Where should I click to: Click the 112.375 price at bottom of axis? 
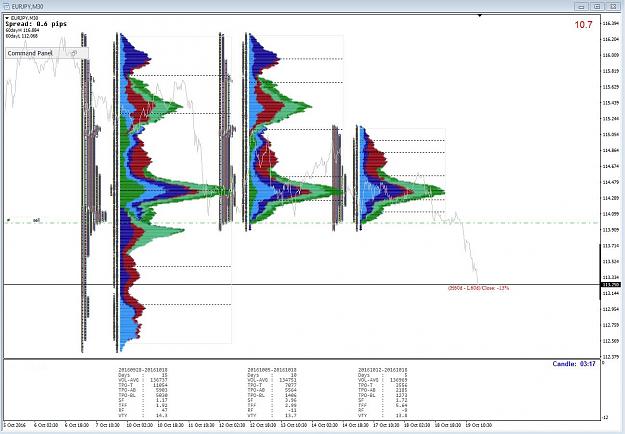[611, 357]
